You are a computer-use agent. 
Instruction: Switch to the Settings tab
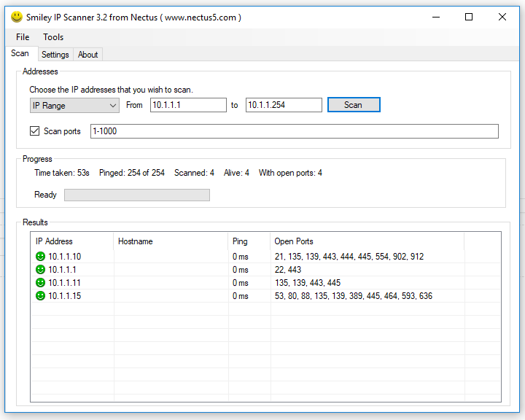(55, 55)
